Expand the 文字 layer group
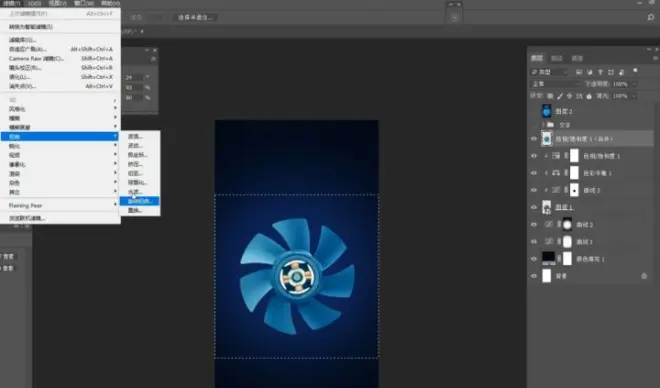 click(x=543, y=125)
